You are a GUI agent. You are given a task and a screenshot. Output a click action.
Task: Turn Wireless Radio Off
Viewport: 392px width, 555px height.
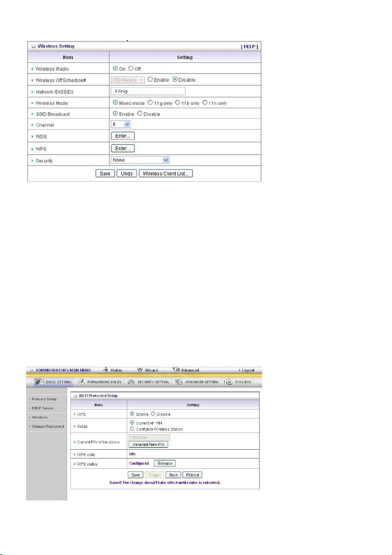click(x=131, y=69)
